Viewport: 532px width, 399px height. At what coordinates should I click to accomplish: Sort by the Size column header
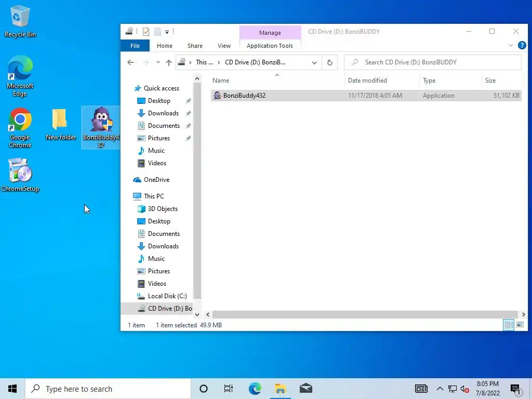502,81
